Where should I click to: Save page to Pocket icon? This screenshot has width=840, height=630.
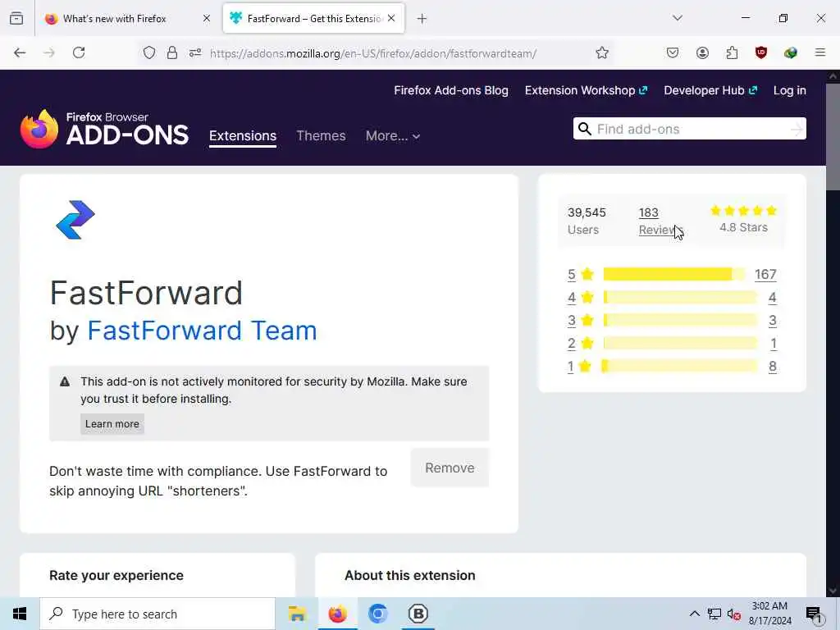click(x=673, y=52)
